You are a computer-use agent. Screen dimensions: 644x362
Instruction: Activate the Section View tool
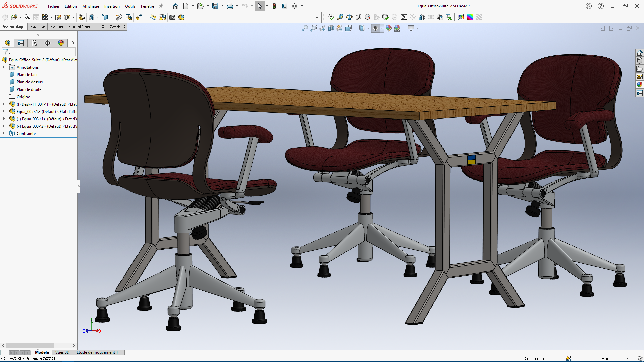(331, 28)
